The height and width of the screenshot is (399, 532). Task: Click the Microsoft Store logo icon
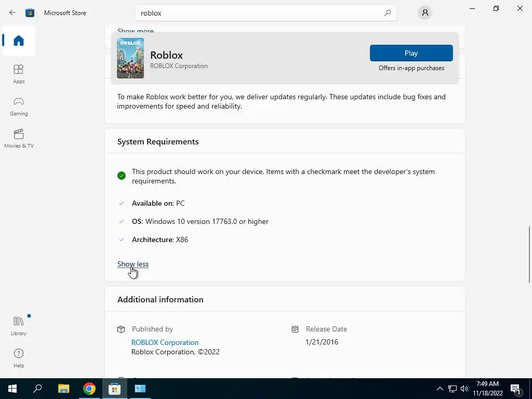(x=30, y=13)
